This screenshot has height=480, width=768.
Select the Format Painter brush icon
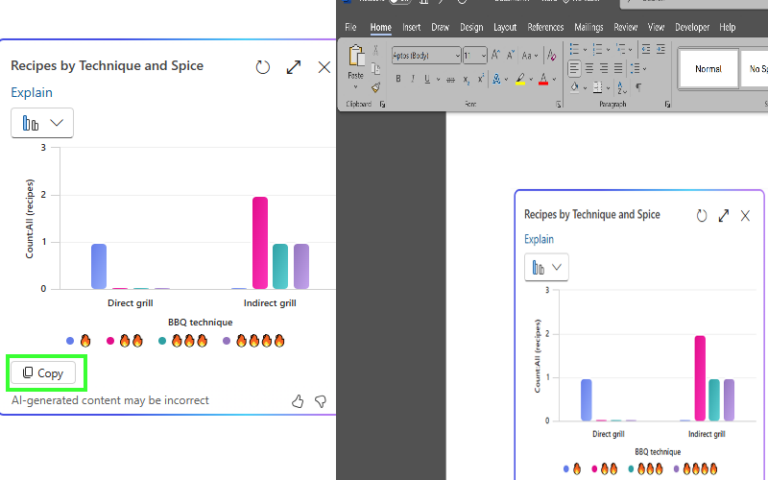pos(375,87)
